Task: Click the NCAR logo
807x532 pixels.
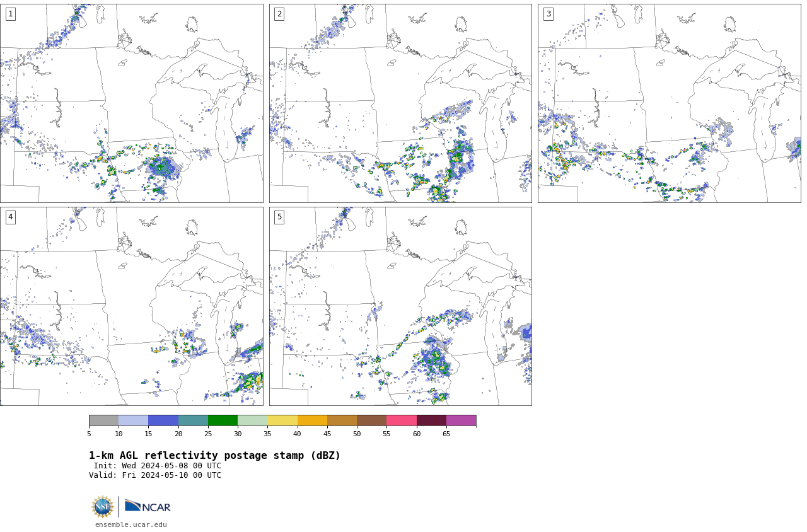Action: pyautogui.click(x=148, y=506)
